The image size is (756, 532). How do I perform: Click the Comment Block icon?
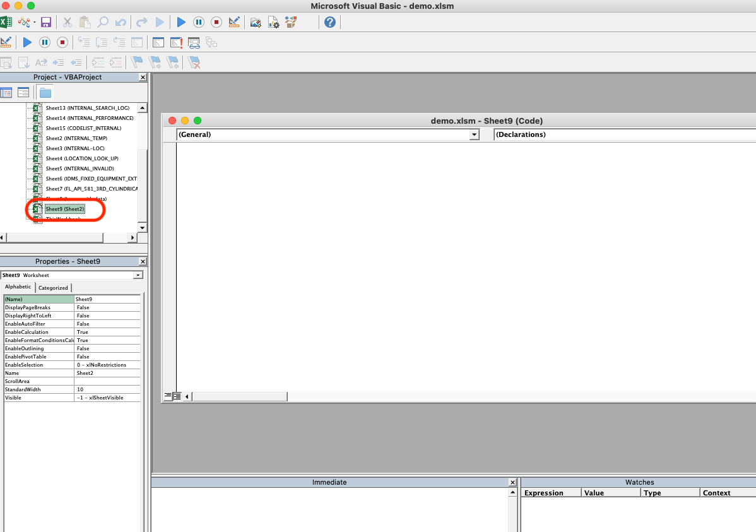click(x=98, y=62)
